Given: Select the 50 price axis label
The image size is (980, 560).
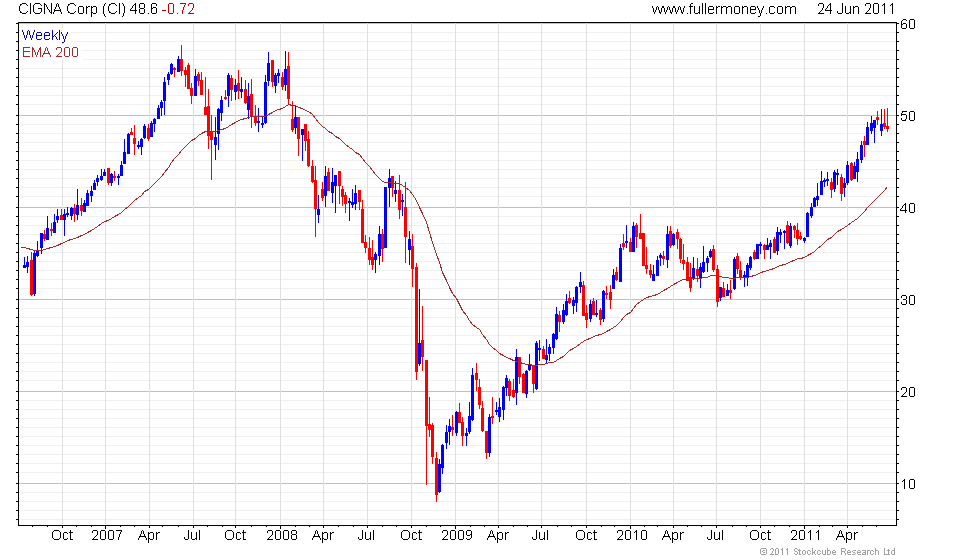Looking at the screenshot, I should click(x=908, y=116).
